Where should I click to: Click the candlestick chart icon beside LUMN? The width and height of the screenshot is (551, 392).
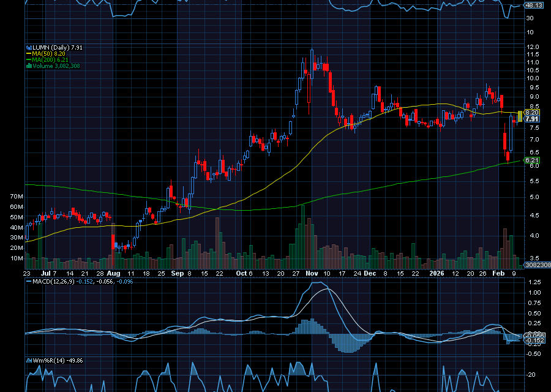29,47
